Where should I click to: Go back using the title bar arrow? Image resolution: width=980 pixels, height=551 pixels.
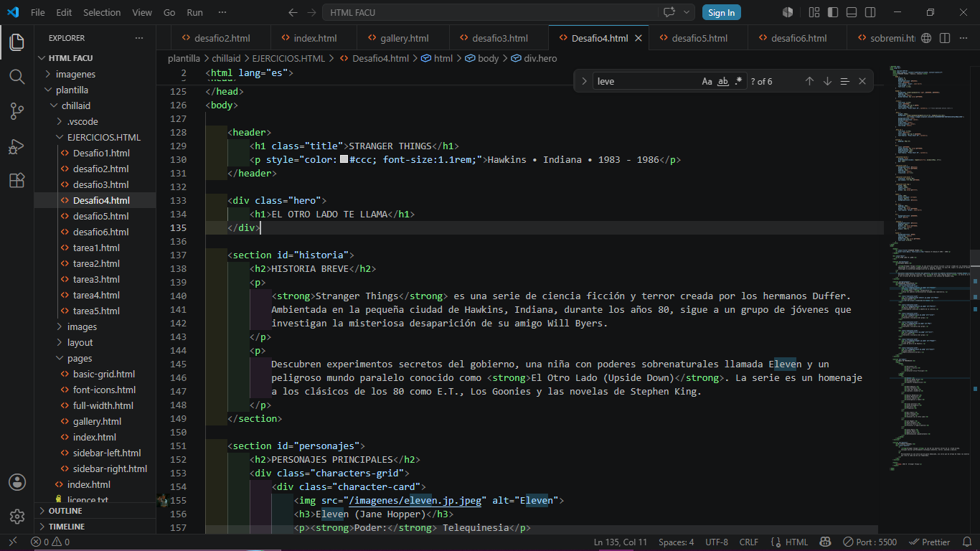(293, 12)
